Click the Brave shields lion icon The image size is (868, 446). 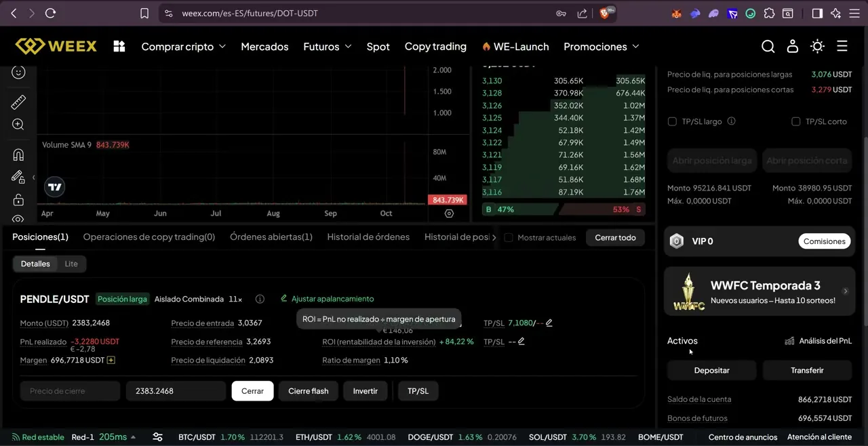coord(604,13)
